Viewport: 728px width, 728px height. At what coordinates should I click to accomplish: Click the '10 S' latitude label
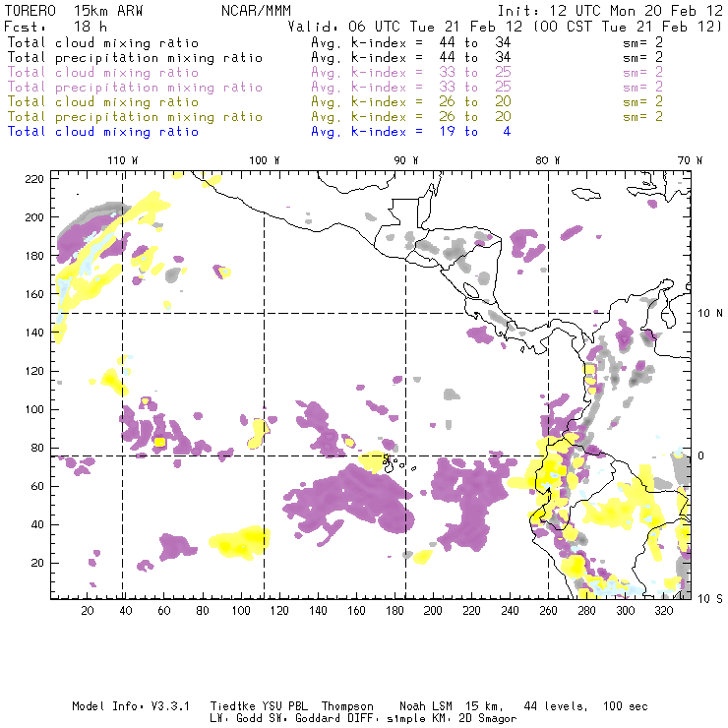pyautogui.click(x=710, y=599)
